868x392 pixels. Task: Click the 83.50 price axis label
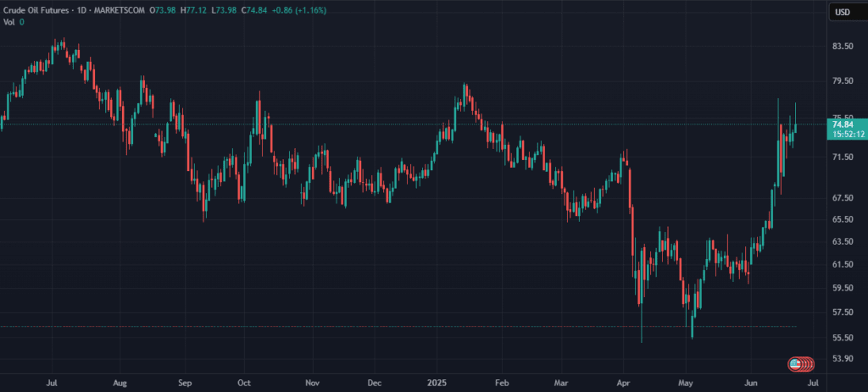[842, 47]
